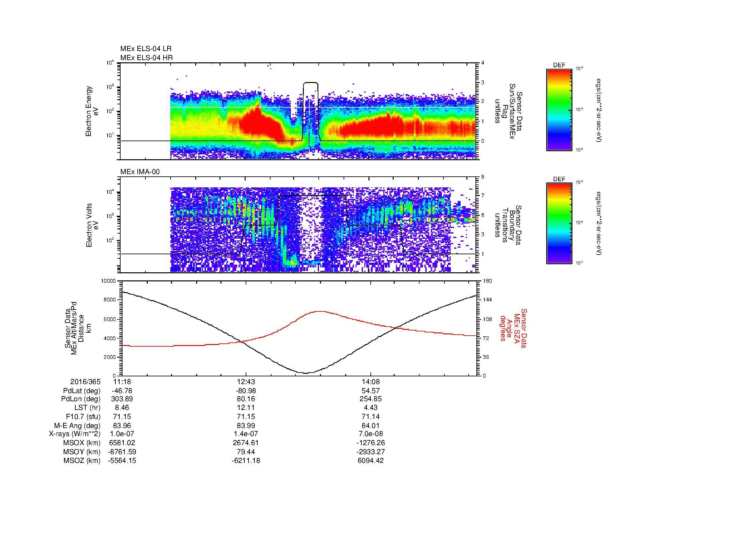Image resolution: width=756 pixels, height=534 pixels.
Task: Click the 'Electron Volts eV' axis label
Action: [x=92, y=225]
